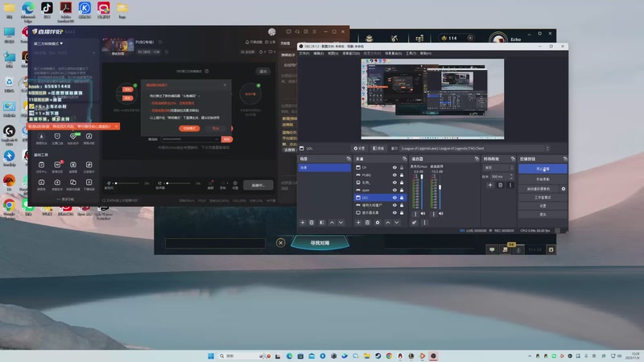Open chat icon at LoL client bottom right
Image resolution: width=644 pixels, height=362 pixels.
point(492,249)
